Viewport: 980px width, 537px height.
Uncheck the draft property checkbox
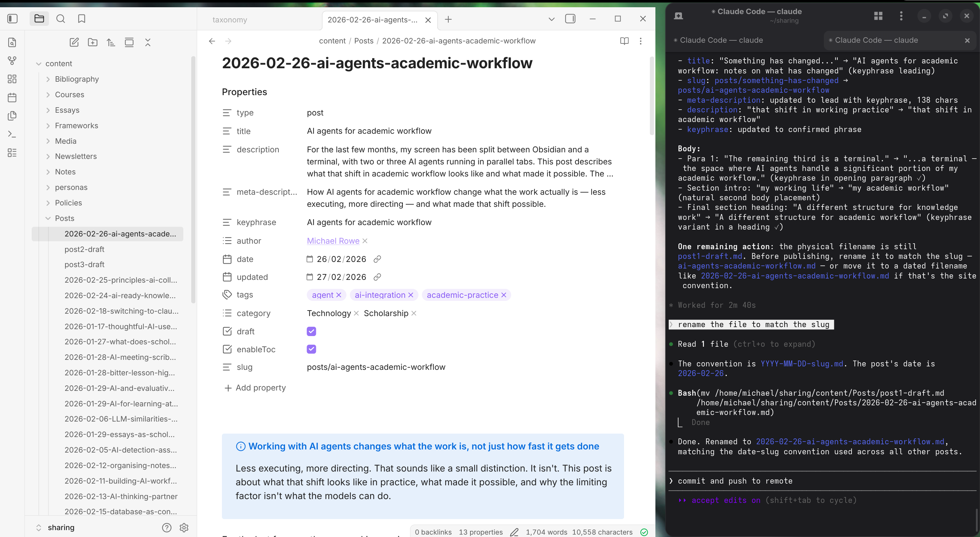tap(311, 331)
